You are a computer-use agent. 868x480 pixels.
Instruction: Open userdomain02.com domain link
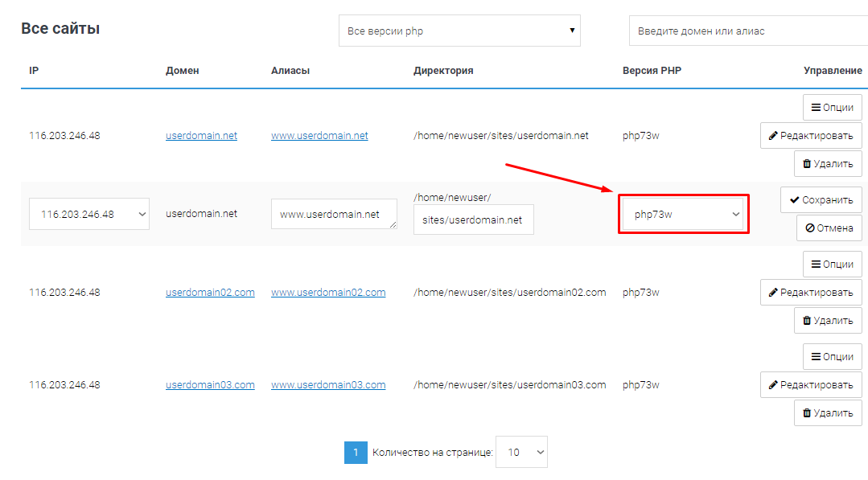pyautogui.click(x=210, y=293)
